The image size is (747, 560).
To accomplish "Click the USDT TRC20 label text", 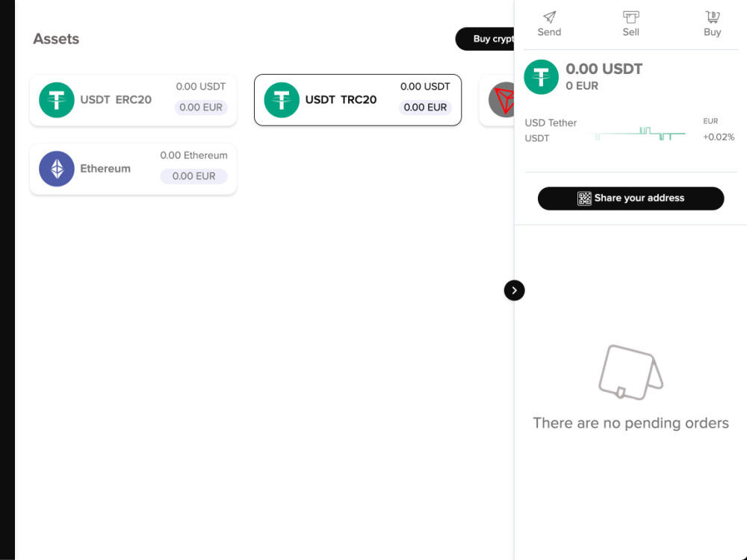I will [341, 99].
